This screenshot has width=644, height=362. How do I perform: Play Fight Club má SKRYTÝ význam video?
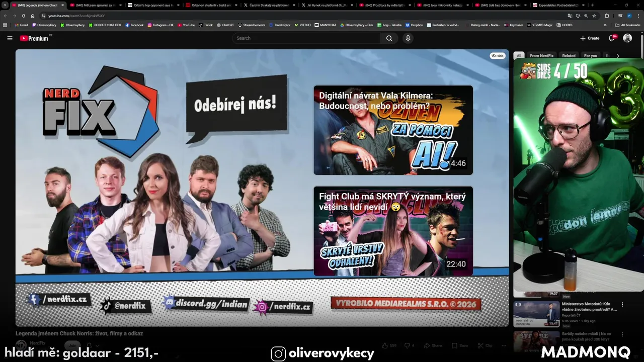[x=393, y=231]
